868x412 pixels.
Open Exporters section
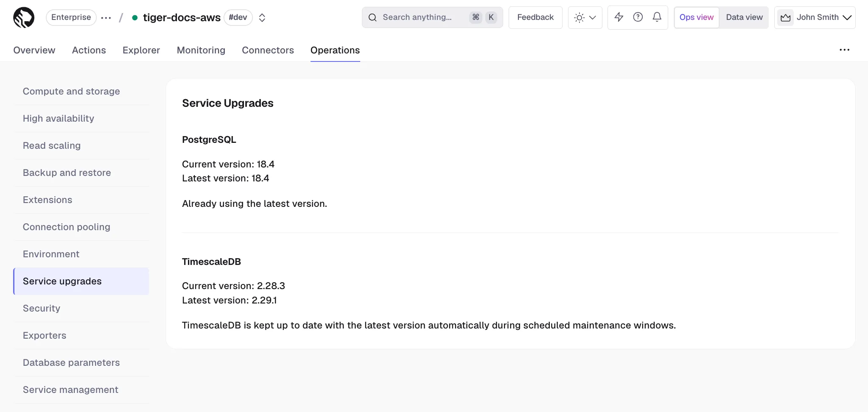click(x=81, y=335)
